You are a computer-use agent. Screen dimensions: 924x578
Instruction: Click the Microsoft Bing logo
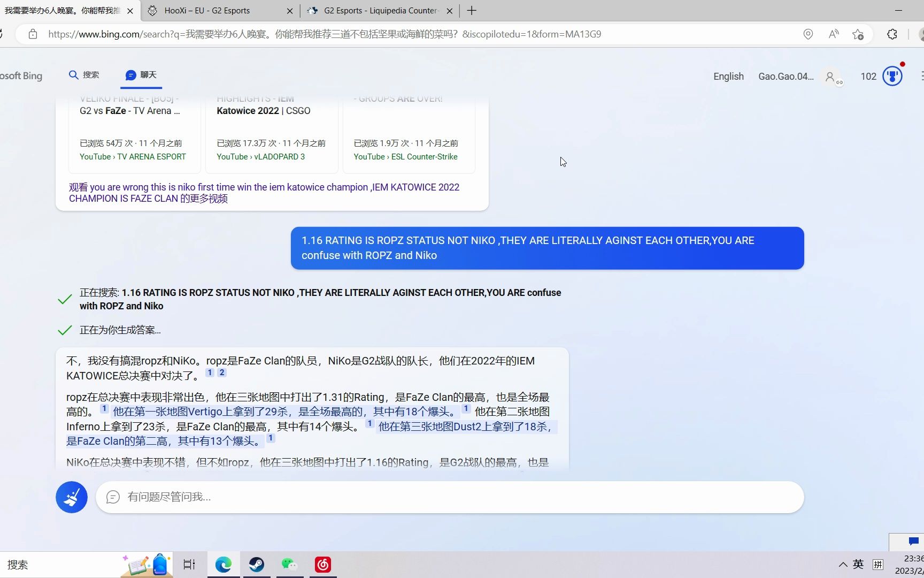click(21, 76)
